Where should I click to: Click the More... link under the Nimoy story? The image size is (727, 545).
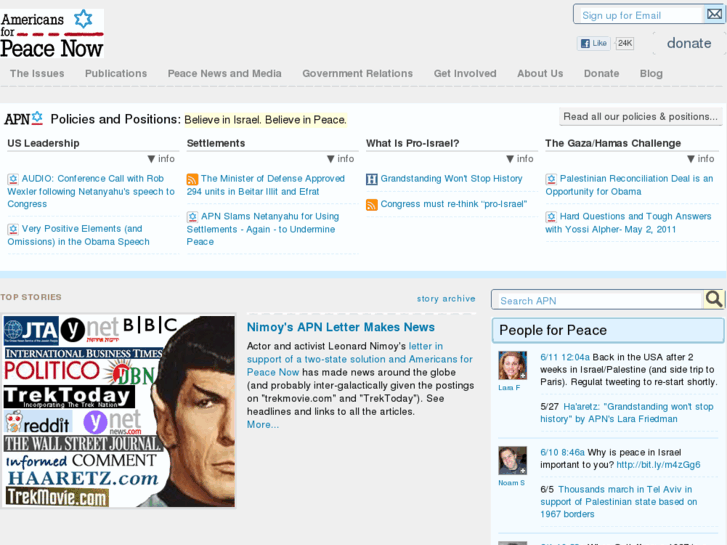tap(262, 424)
